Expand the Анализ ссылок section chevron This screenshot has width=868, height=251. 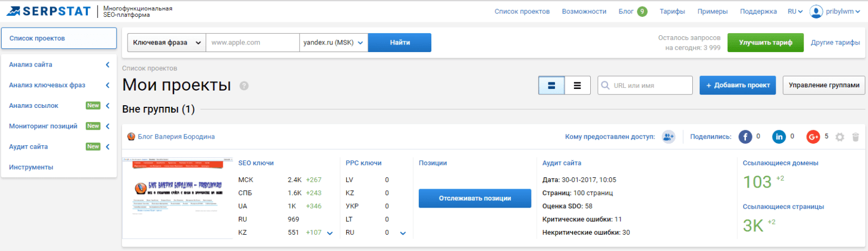point(107,106)
